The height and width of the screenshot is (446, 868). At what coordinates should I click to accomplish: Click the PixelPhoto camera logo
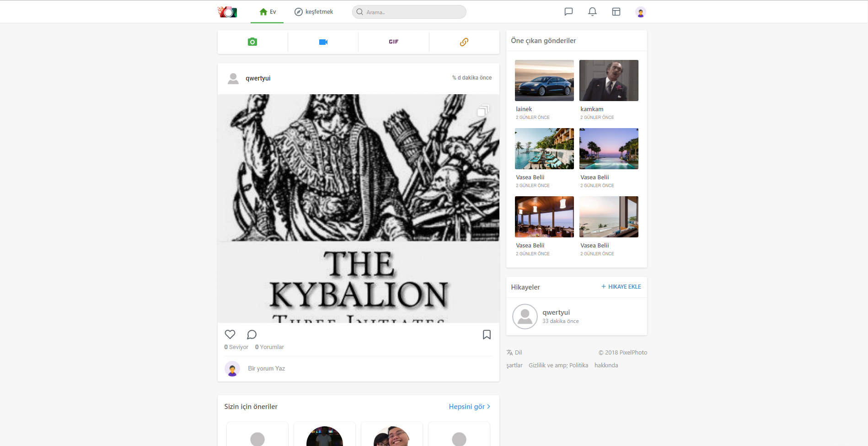227,12
